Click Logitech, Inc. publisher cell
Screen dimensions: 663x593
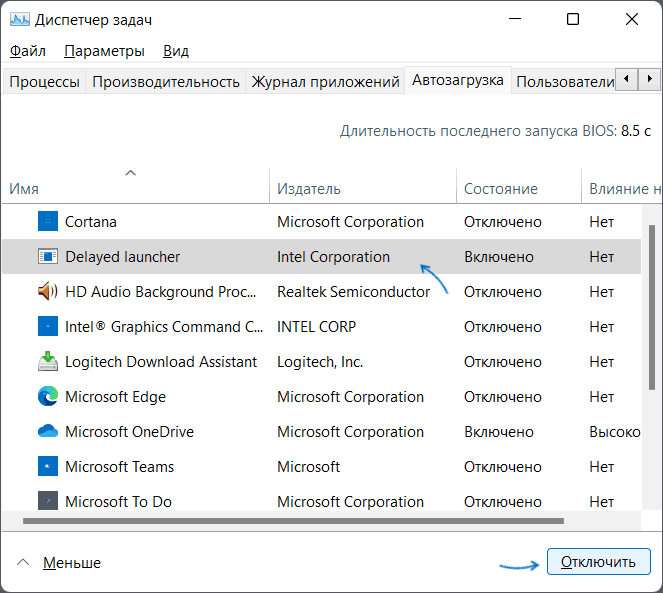pyautogui.click(x=320, y=362)
